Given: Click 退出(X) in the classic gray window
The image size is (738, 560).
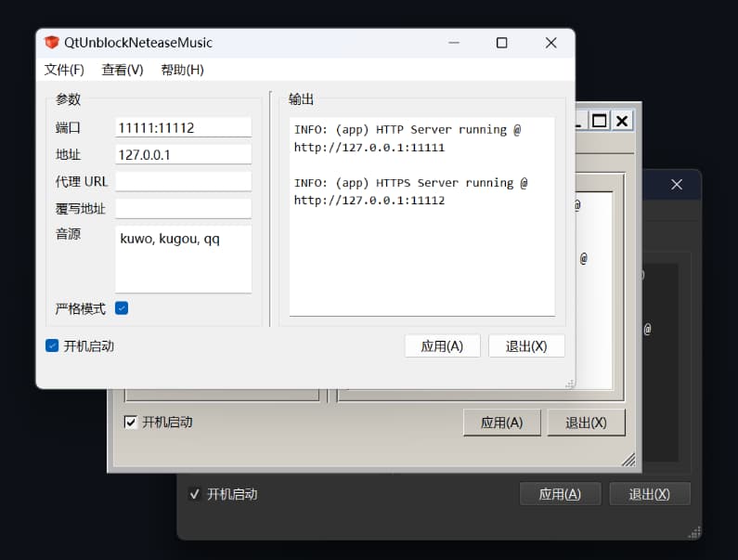Looking at the screenshot, I should pyautogui.click(x=586, y=423).
